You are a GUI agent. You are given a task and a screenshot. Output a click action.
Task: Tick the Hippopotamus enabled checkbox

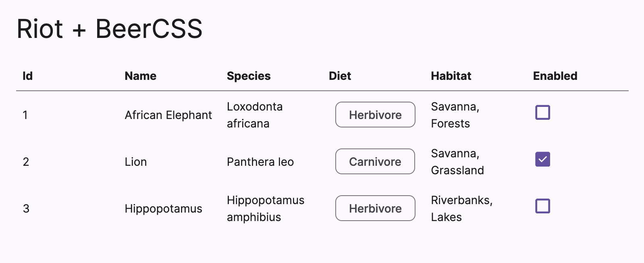coord(542,206)
